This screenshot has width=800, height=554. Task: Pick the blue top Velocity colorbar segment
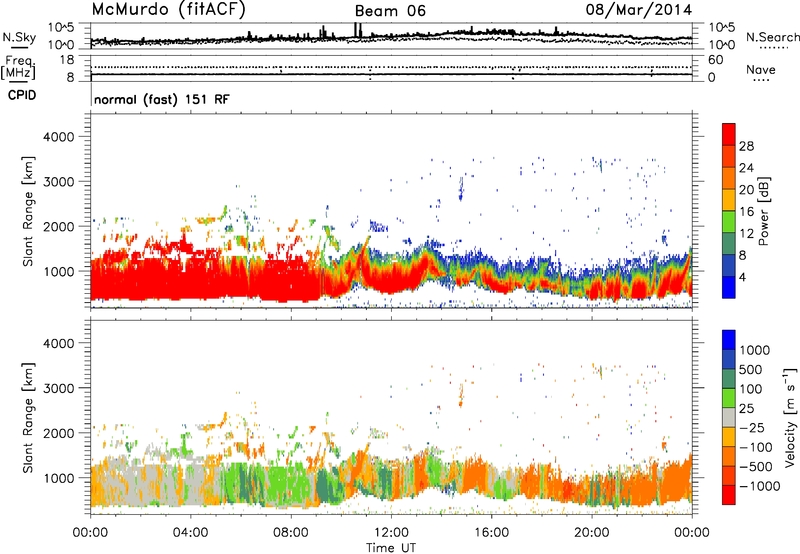click(729, 340)
